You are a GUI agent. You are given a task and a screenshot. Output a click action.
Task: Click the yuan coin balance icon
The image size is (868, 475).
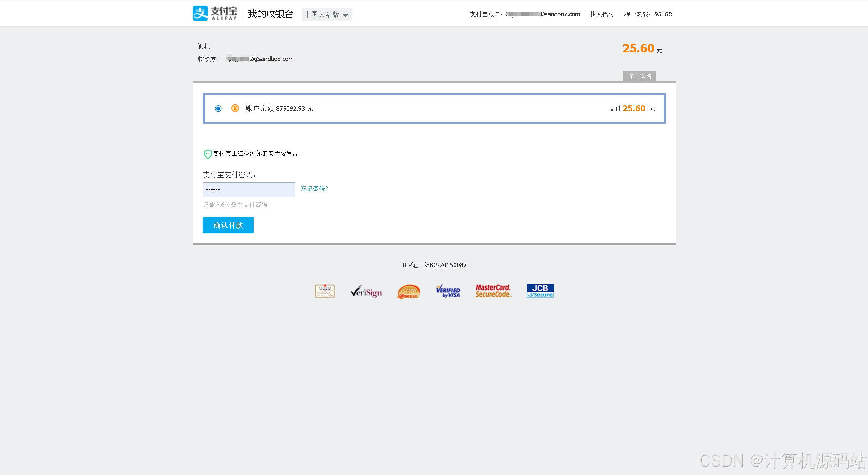pos(235,108)
